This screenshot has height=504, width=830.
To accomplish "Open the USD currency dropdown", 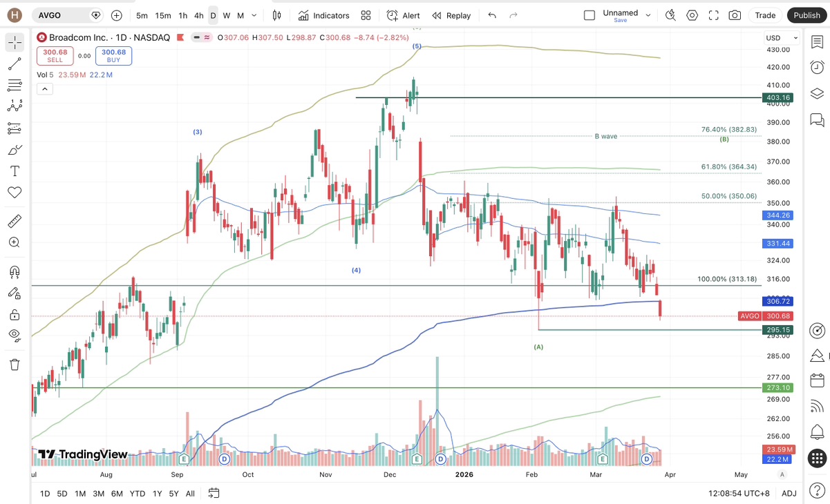I will (x=782, y=38).
